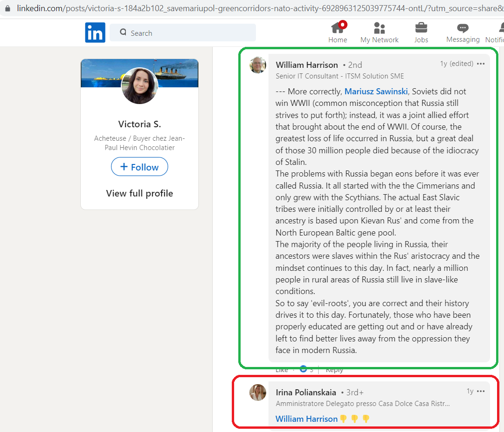Click the search magnifier icon
Viewport: 504px width, 432px height.
[123, 32]
